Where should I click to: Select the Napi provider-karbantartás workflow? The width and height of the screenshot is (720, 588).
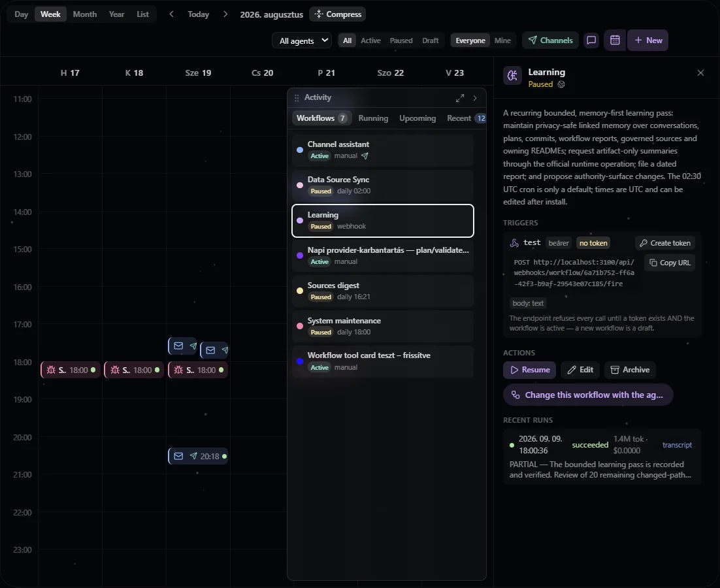382,255
